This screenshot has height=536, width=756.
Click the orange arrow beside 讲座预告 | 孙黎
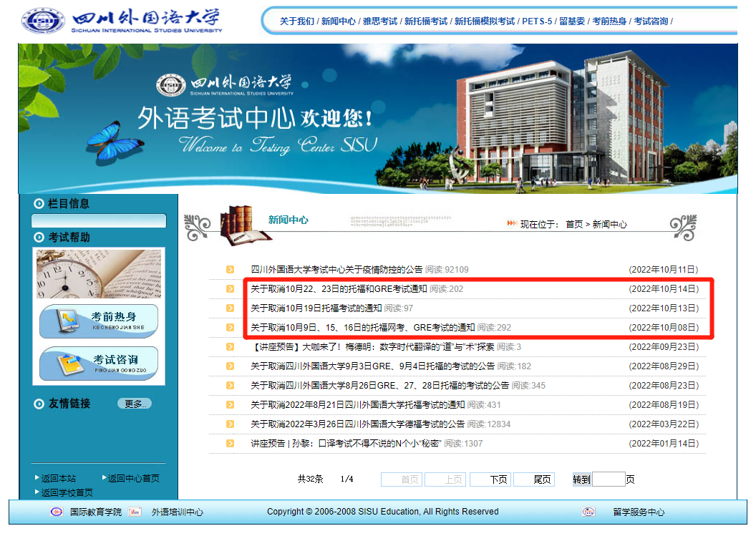[x=230, y=443]
